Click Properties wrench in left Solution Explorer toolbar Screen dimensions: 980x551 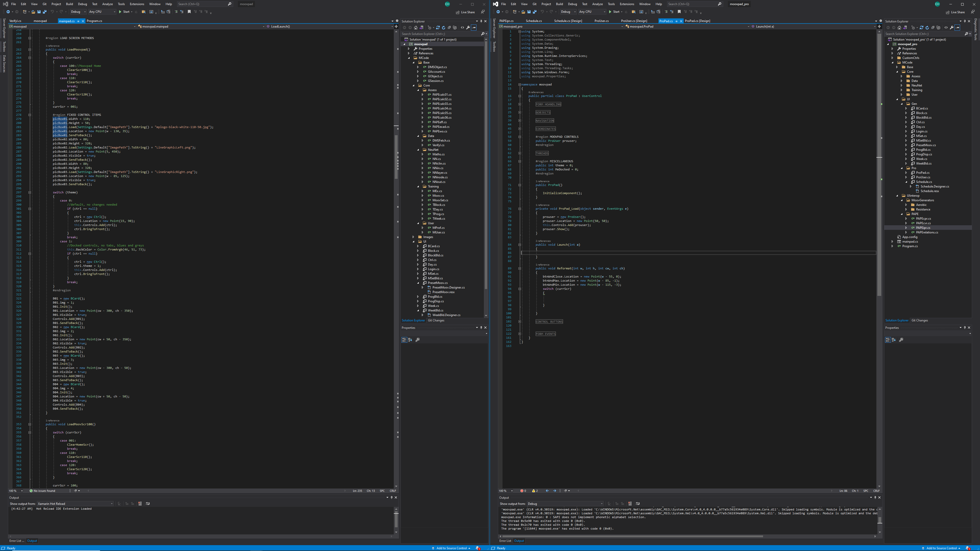pos(468,28)
